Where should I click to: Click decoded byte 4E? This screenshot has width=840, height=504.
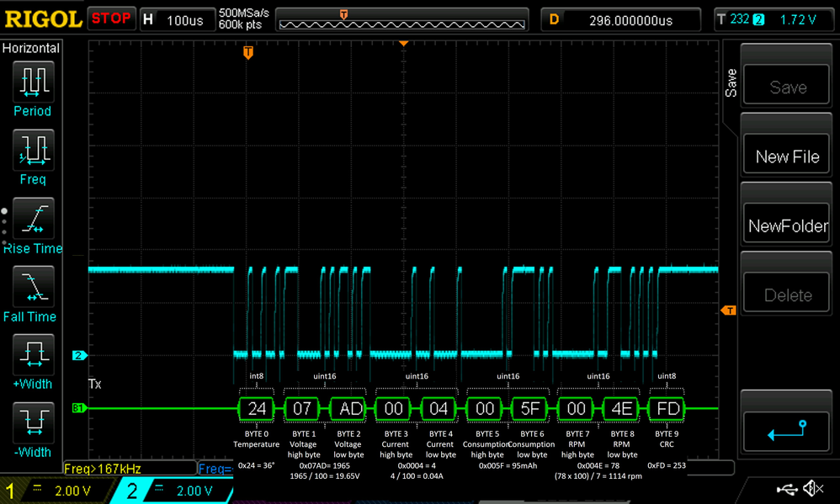coord(621,409)
